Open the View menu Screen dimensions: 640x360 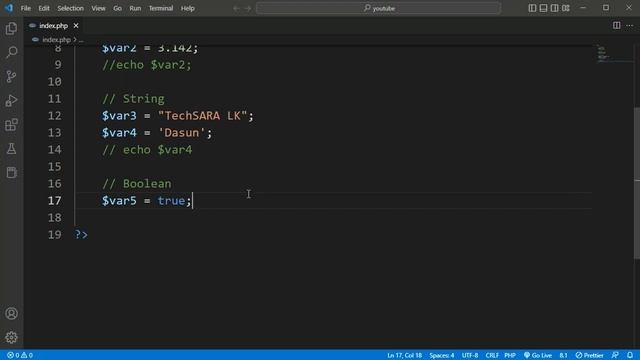tap(98, 8)
